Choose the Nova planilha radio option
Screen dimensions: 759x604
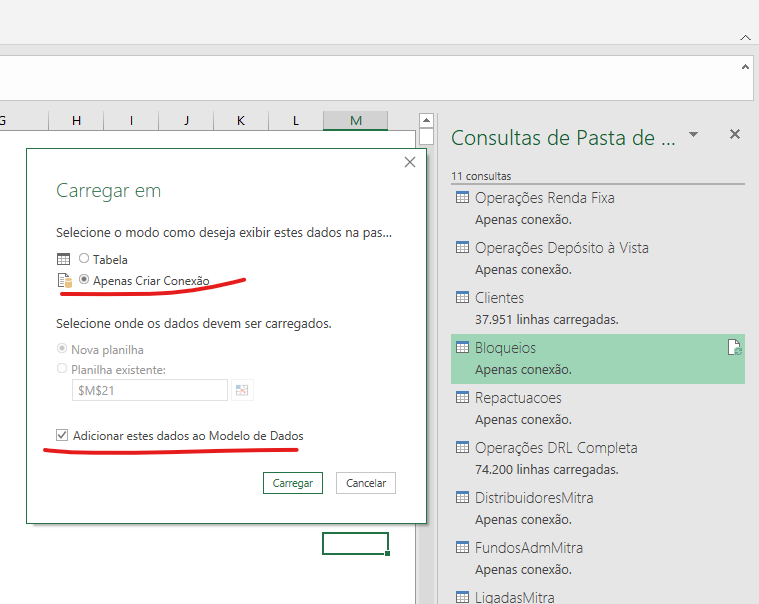click(x=62, y=348)
